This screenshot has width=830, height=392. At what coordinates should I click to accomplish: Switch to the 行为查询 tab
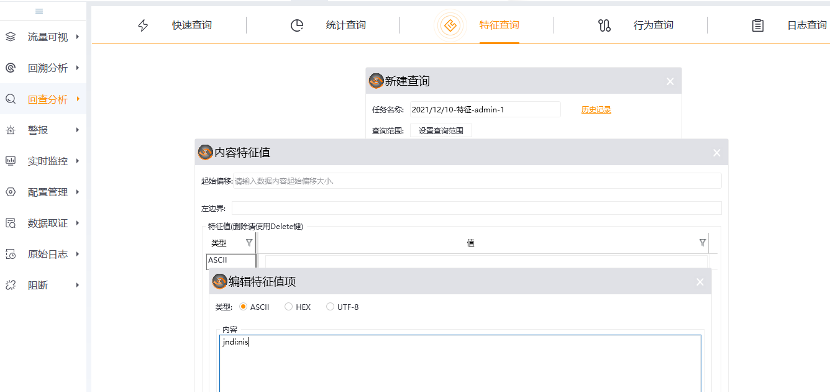653,25
